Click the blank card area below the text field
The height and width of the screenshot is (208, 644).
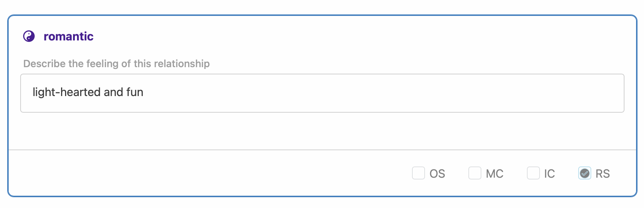[x=322, y=131]
